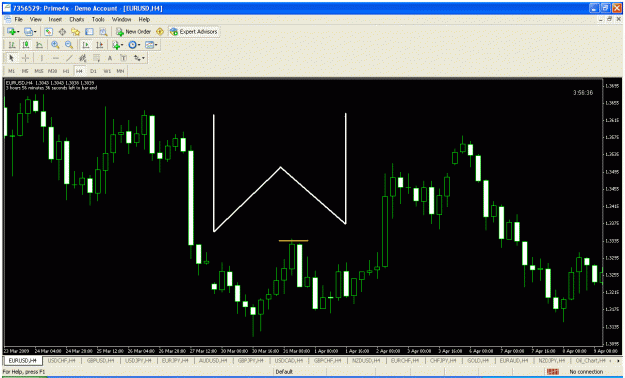Select the Horizontal Line drawing tool

point(55,58)
